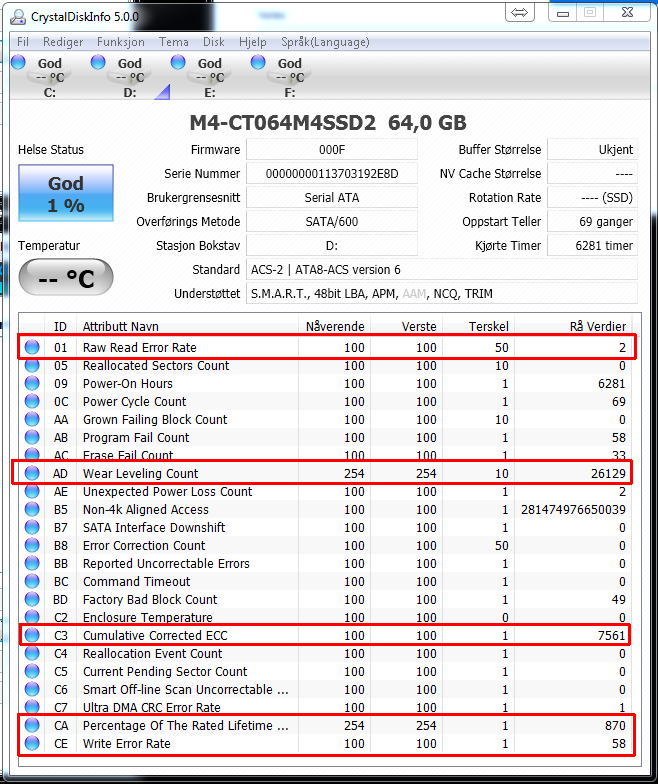The image size is (658, 784).
Task: Click the CrystalDiskInfo title bar app icon
Action: (x=18, y=16)
